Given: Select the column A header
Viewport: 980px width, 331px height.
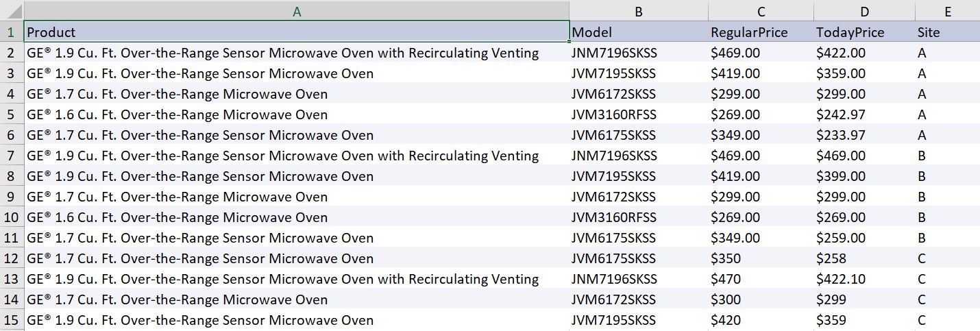Looking at the screenshot, I should [296, 11].
